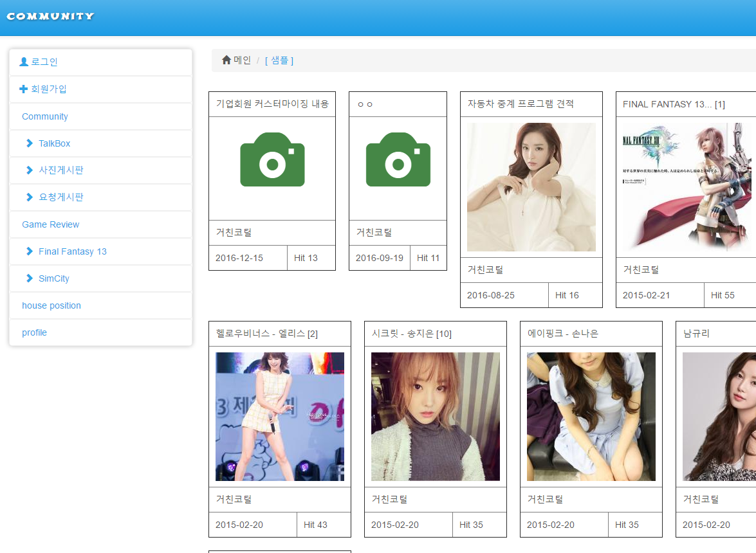Select the Community menu section
756x553 pixels.
pyautogui.click(x=45, y=116)
